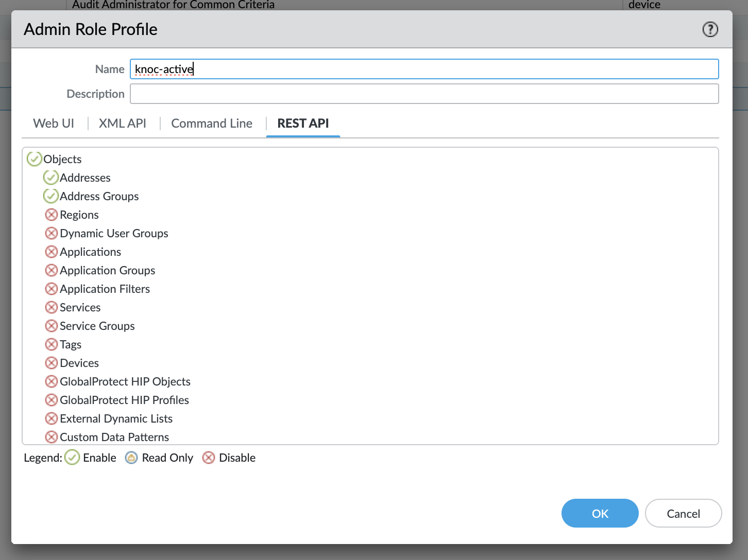The height and width of the screenshot is (560, 748).
Task: Click the Tags disabled status icon
Action: (51, 344)
